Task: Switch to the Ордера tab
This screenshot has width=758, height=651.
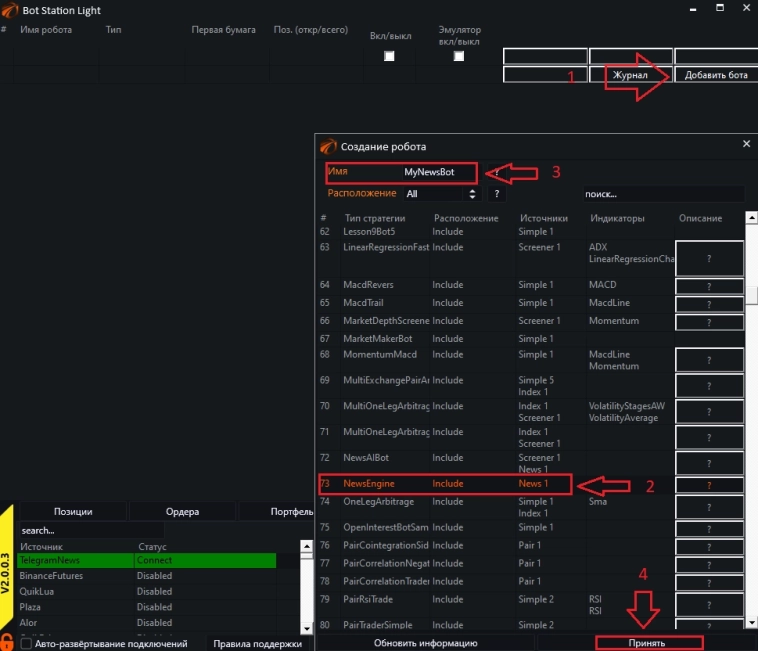Action: click(182, 512)
